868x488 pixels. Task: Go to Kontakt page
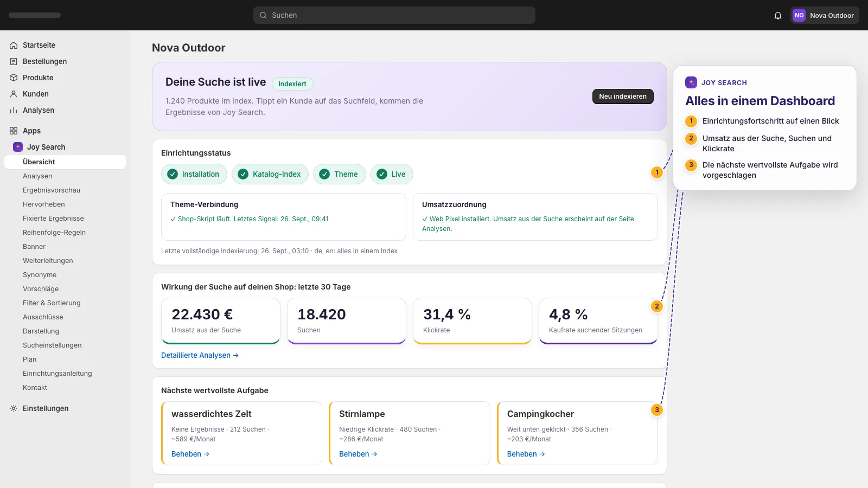(x=65, y=388)
